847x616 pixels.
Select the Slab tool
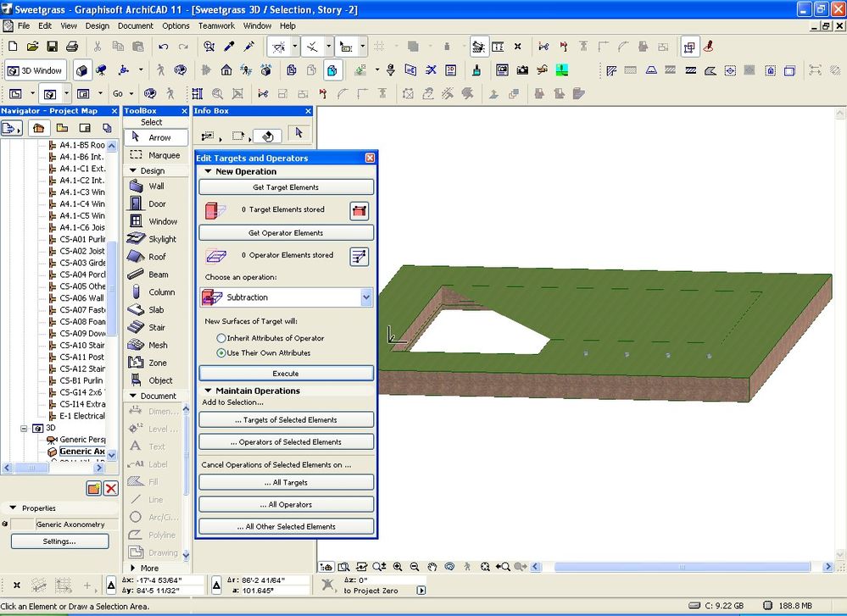156,309
